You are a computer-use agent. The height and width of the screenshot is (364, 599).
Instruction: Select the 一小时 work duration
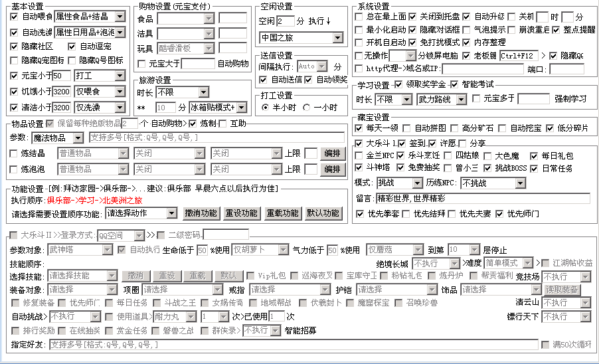click(306, 108)
